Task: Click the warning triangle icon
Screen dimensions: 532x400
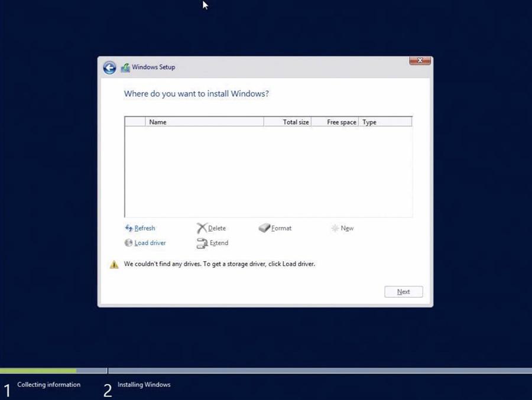Action: 114,264
